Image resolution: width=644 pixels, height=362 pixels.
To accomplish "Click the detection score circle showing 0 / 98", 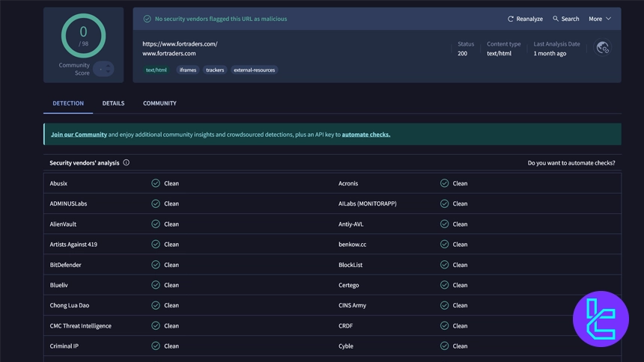I will (83, 36).
